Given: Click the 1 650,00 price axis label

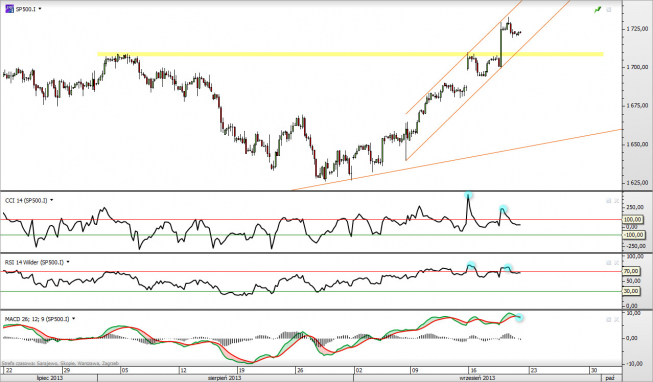Looking at the screenshot, I should point(637,144).
